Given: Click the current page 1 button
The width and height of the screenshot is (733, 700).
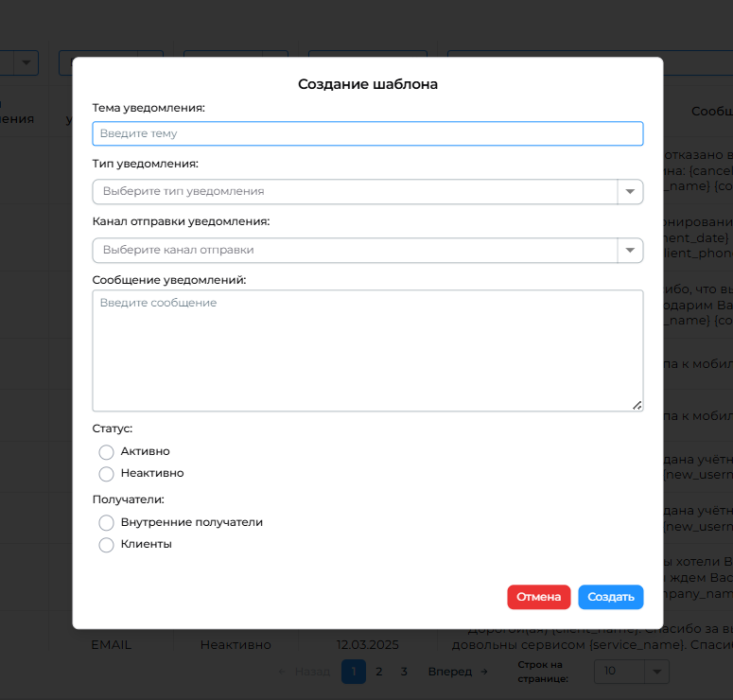Looking at the screenshot, I should pos(353,672).
